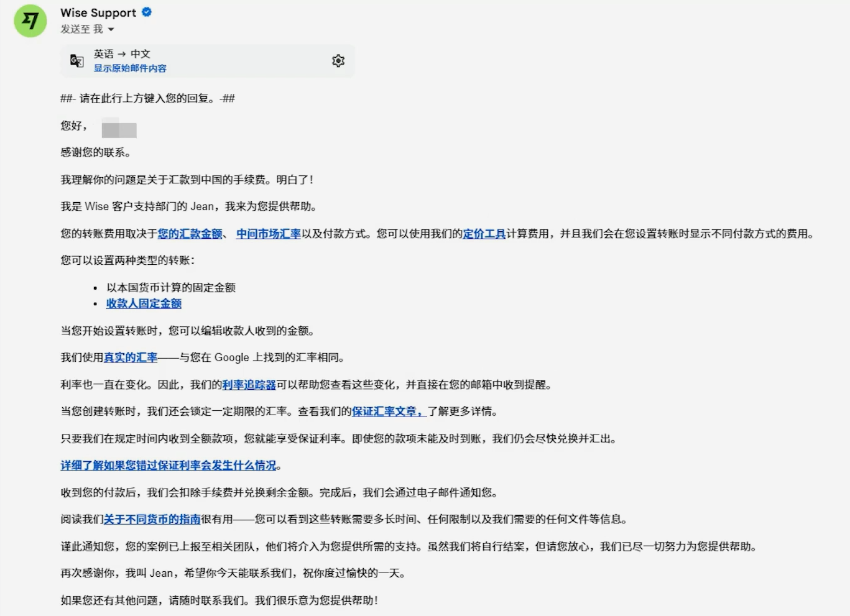
Task: Open the 定价工具 link
Action: pos(484,234)
